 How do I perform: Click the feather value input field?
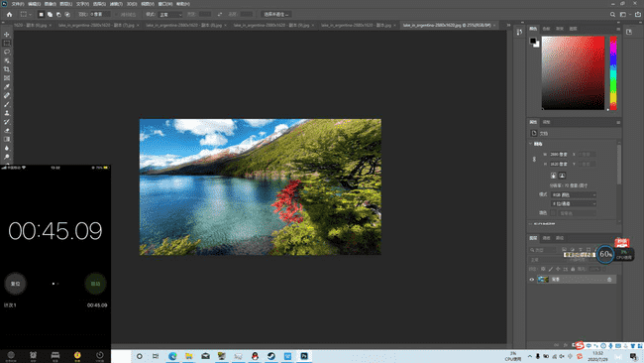(101, 15)
